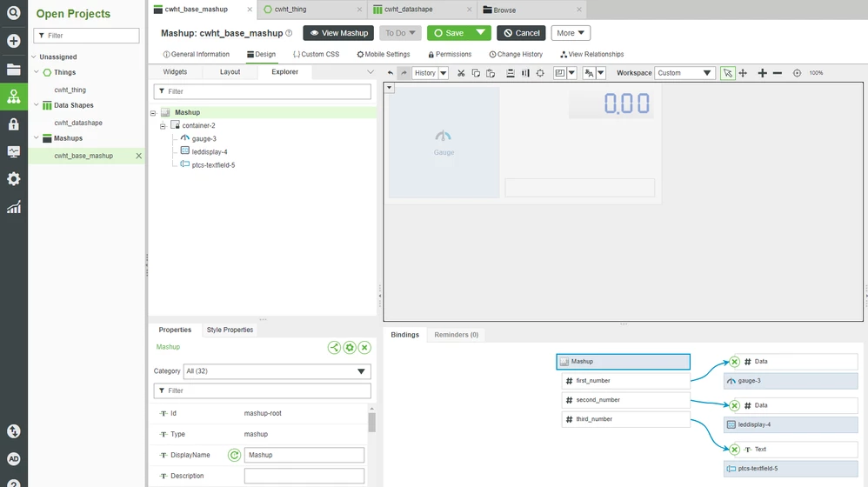Open the layout view dropdown arrow

[x=571, y=73]
